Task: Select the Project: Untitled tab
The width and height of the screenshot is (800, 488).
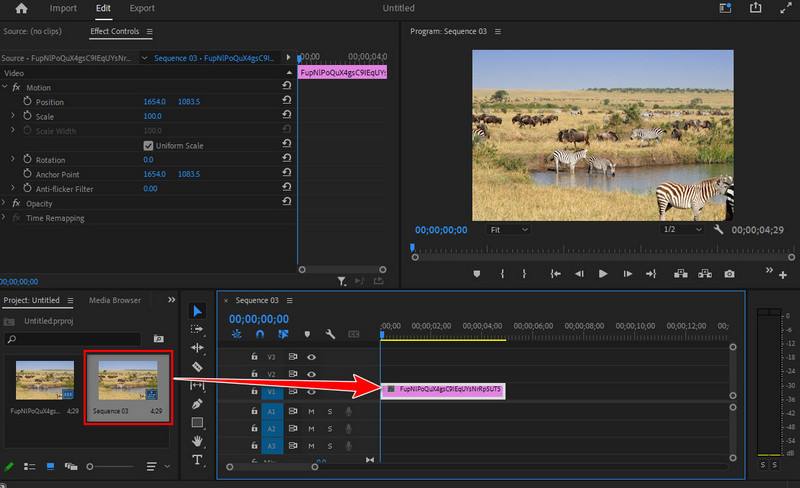Action: pos(32,300)
